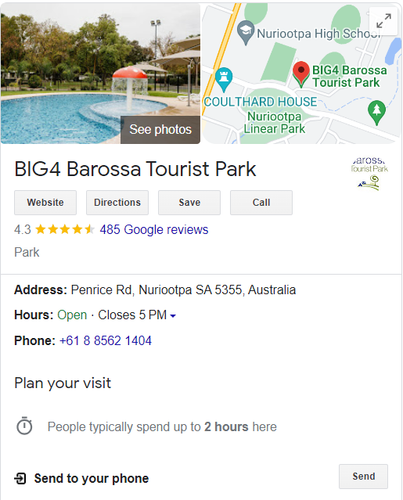Save BIG4 Barossa Tourist Park
This screenshot has width=403, height=500.
(189, 202)
